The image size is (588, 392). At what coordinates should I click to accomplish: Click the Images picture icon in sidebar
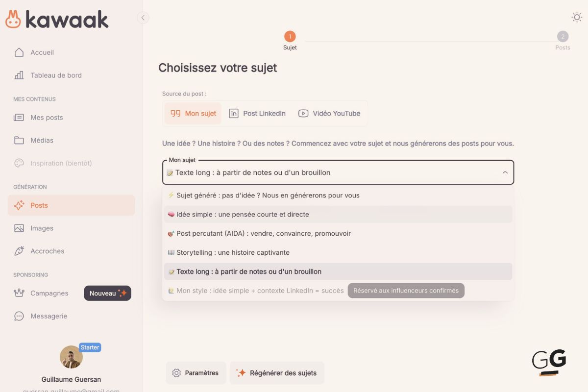[19, 228]
